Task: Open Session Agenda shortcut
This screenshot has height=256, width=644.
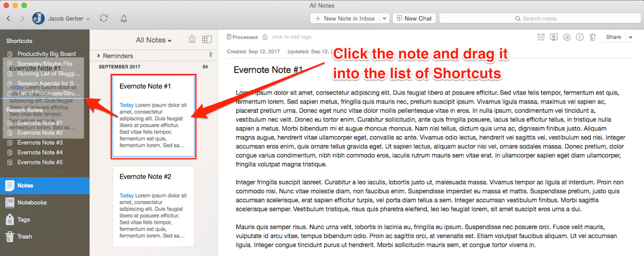Action: point(49,83)
